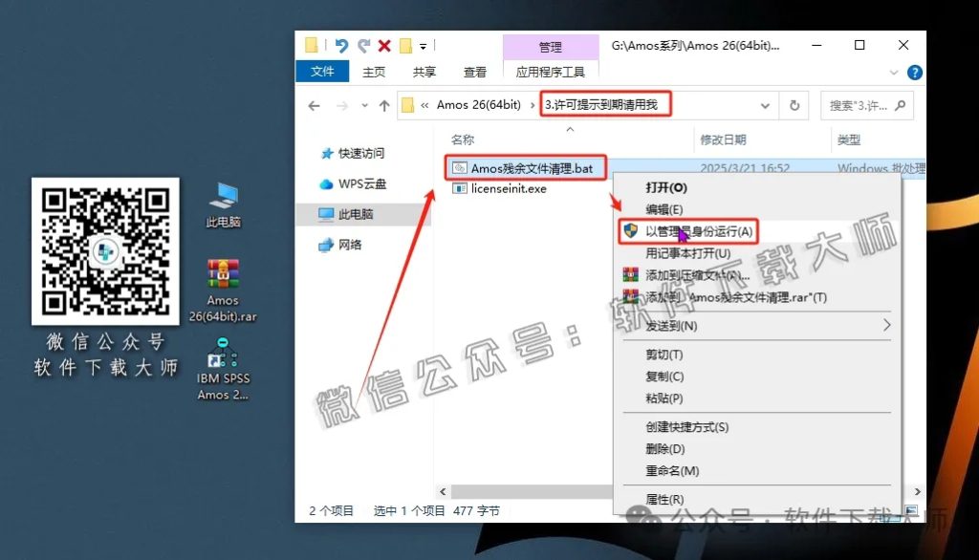
Task: Click the Undo icon in the Quick Access toolbar
Action: click(341, 45)
